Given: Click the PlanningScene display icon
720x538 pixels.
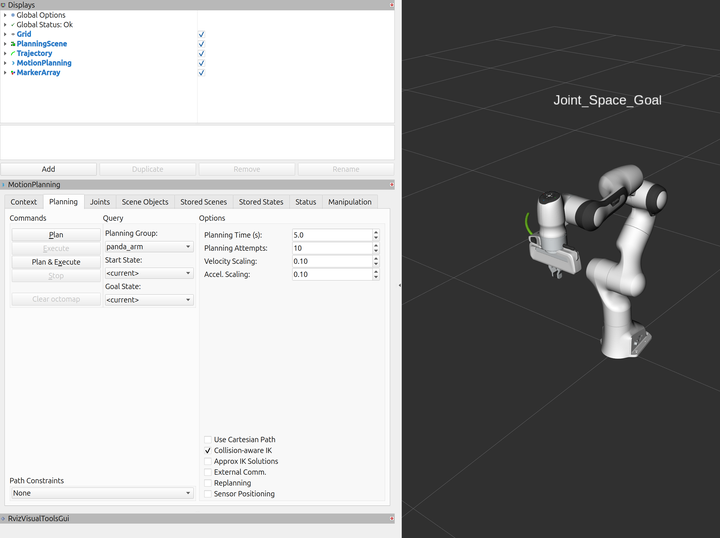Looking at the screenshot, I should [x=13, y=44].
